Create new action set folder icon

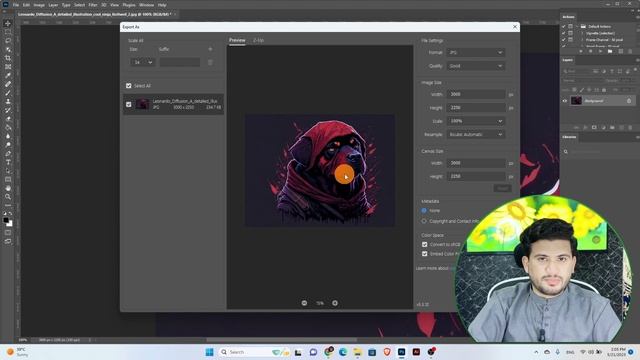(x=610, y=51)
